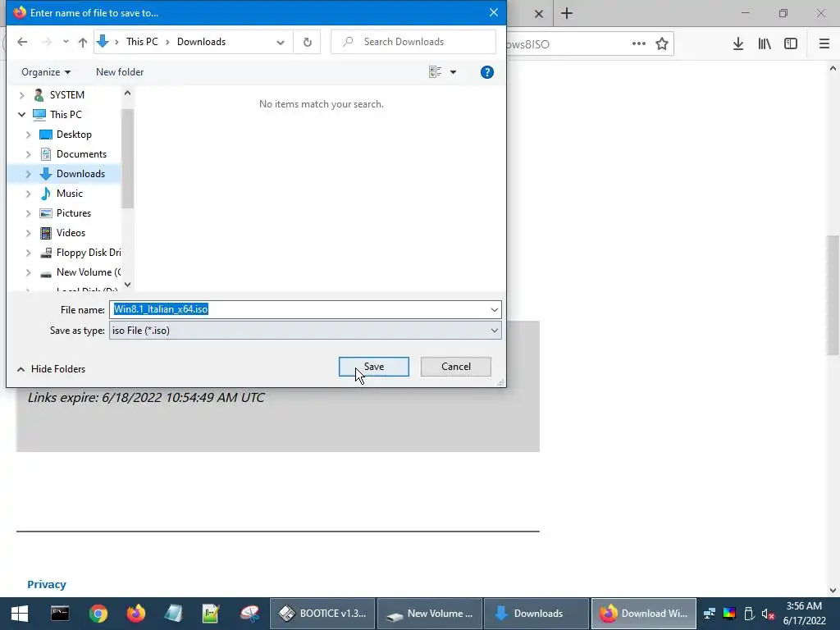This screenshot has width=840, height=630.
Task: Click the network tray icon
Action: (710, 614)
